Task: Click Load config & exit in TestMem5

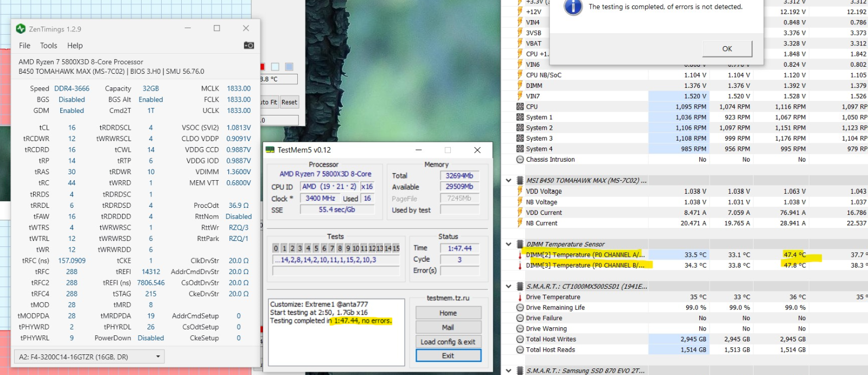Action: click(x=448, y=342)
